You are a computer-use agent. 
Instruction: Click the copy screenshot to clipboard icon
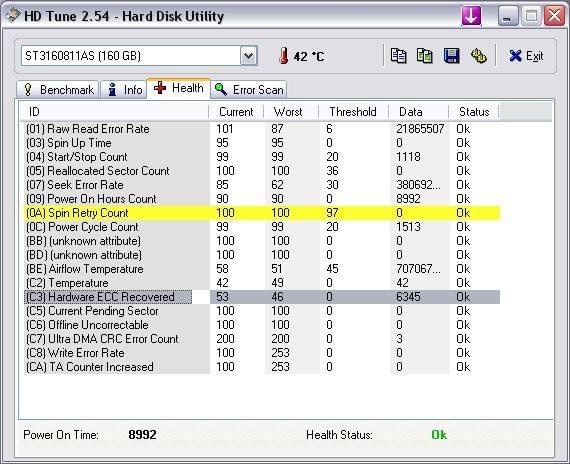click(424, 56)
